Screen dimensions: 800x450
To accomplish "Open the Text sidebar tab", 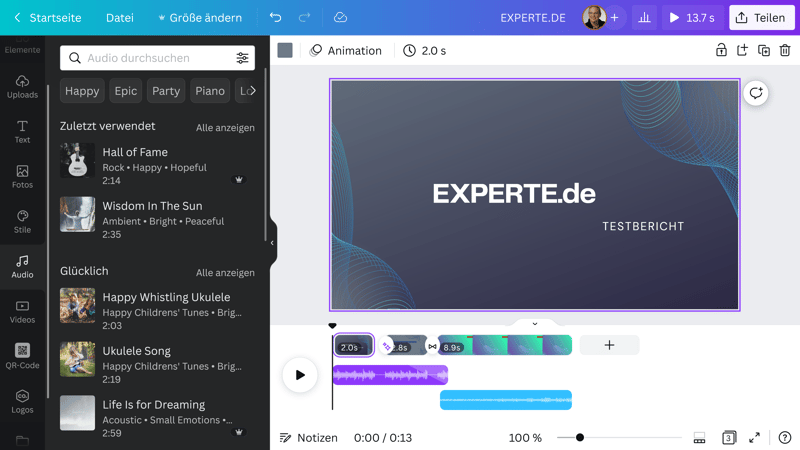I will click(22, 132).
